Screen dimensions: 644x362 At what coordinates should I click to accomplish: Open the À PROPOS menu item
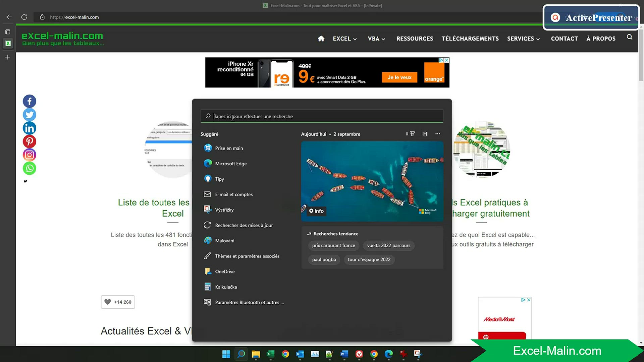click(x=601, y=39)
